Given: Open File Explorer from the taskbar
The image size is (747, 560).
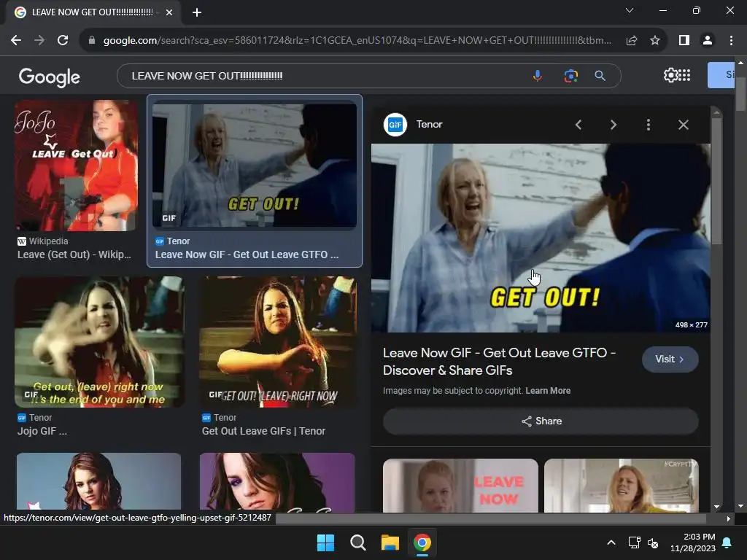Looking at the screenshot, I should point(390,542).
